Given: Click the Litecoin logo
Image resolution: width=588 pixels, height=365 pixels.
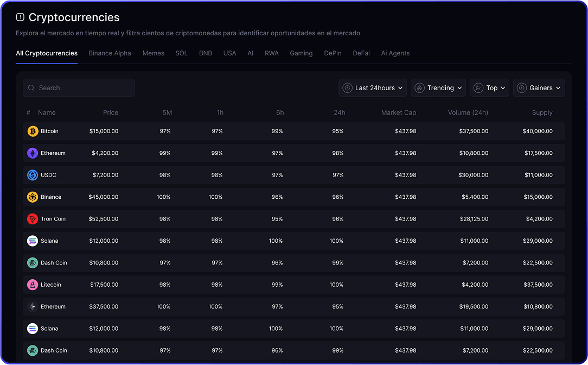Looking at the screenshot, I should coord(33,285).
